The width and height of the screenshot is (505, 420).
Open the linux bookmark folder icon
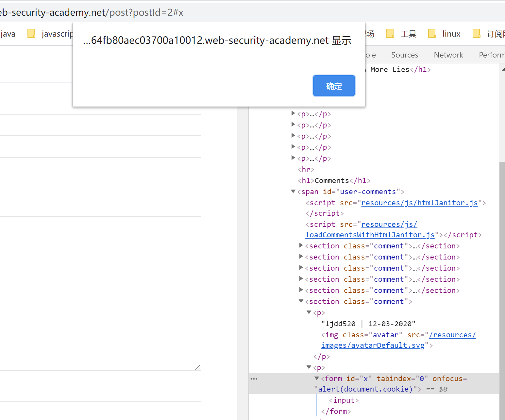click(x=432, y=34)
